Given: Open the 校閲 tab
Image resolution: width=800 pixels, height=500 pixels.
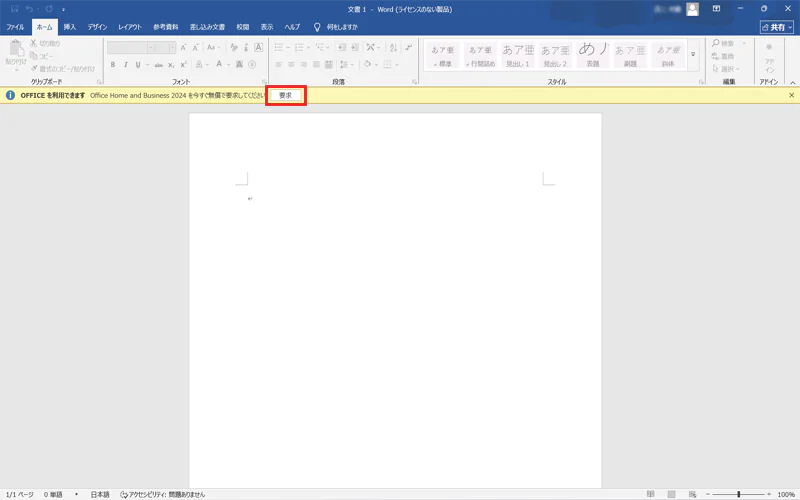Looking at the screenshot, I should pyautogui.click(x=243, y=27).
